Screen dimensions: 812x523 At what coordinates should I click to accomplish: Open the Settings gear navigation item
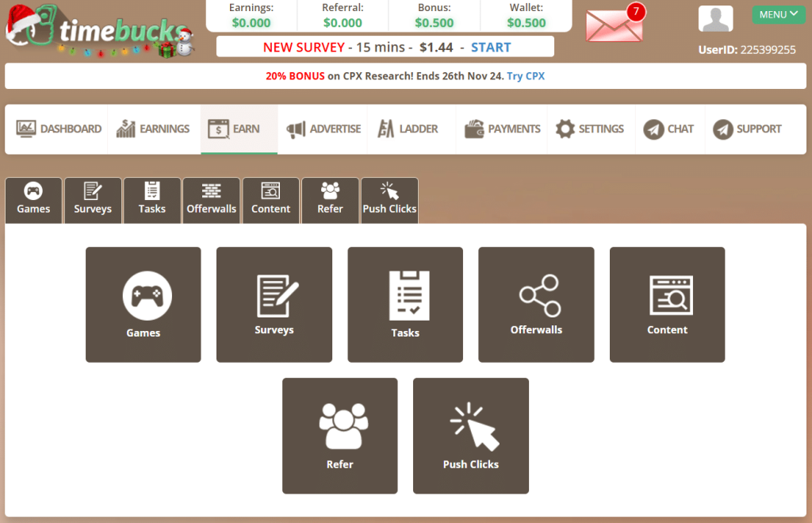click(589, 129)
